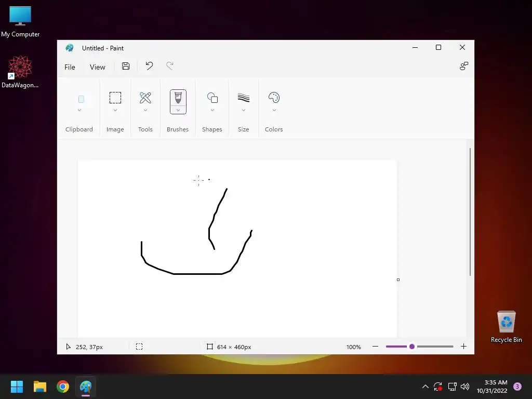Undo the last stroke
This screenshot has height=399, width=532.
coord(149,66)
